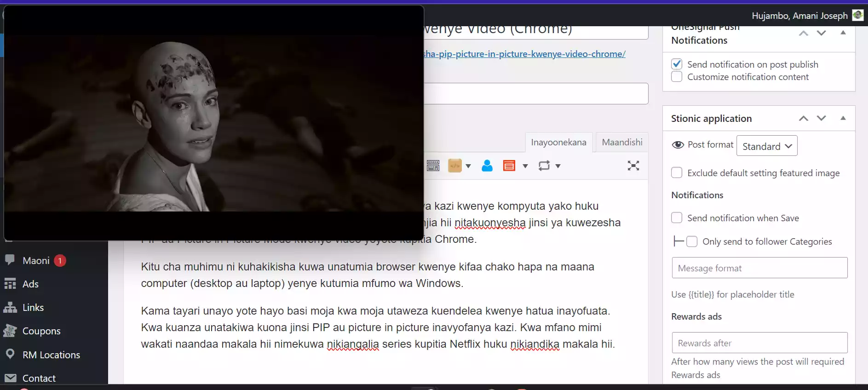
Task: Expand dropdown arrow next to red form icon
Action: point(525,166)
